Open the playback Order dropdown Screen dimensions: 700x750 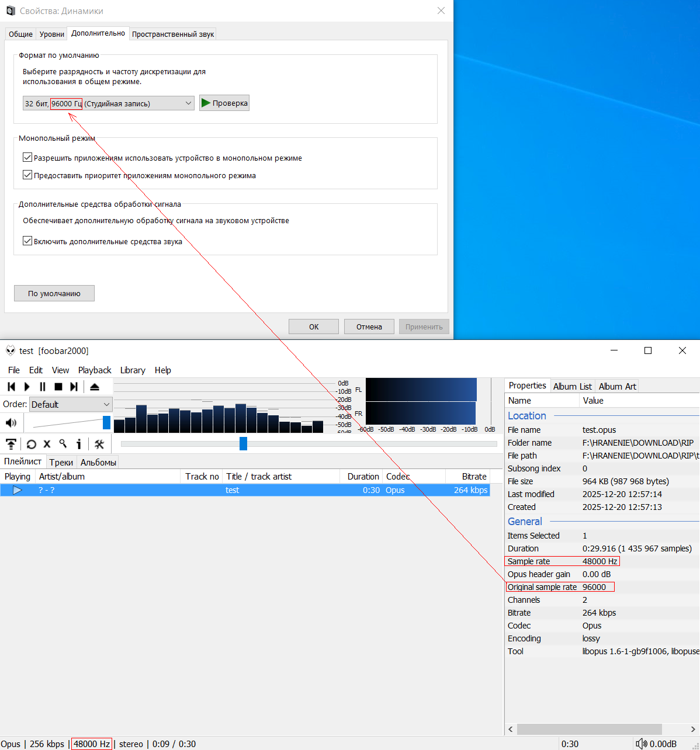[x=71, y=404]
